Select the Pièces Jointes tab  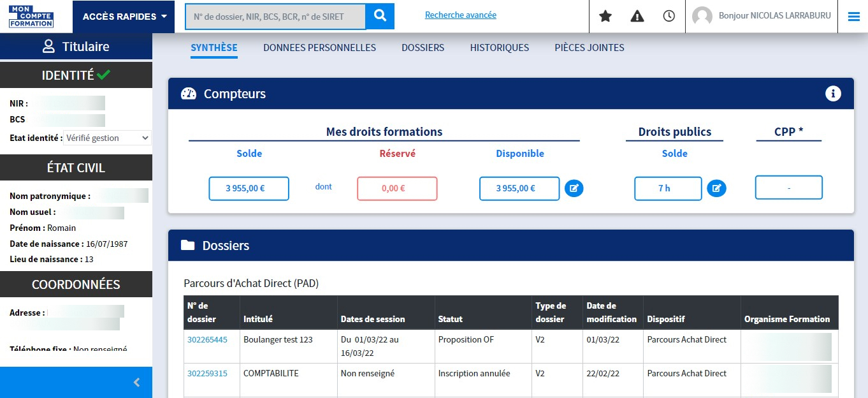(589, 48)
